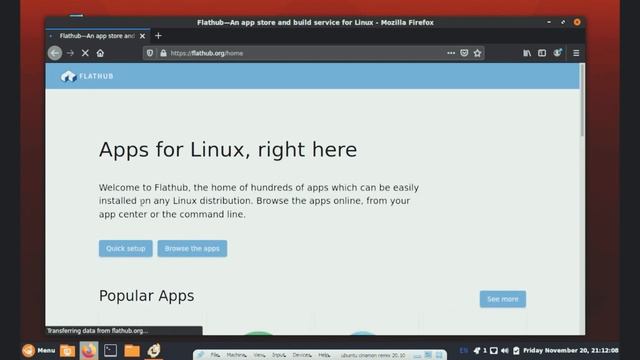Screen dimensions: 640x360
Task: Select the Flathub browser tab
Action: point(98,36)
